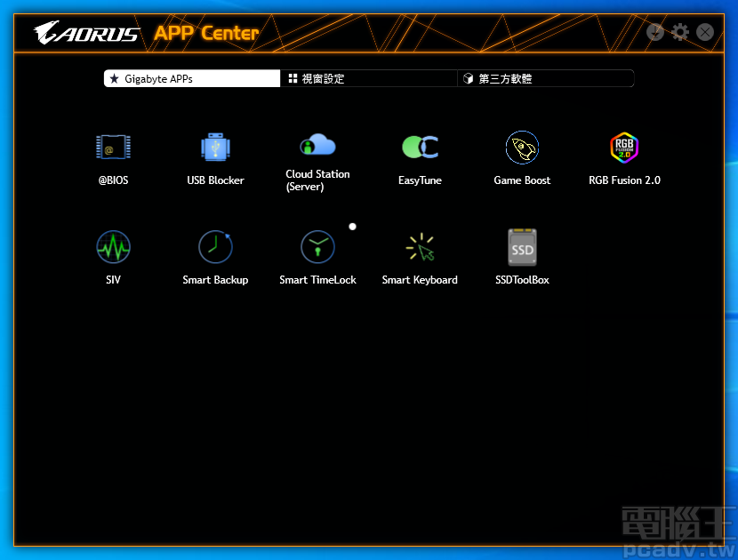Open RGB Fusion 2.0
Viewport: 738px width, 560px height.
coord(624,148)
